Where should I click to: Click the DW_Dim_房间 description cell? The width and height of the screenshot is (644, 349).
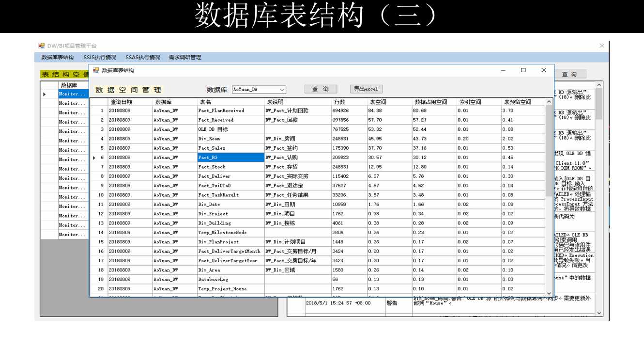(x=298, y=139)
